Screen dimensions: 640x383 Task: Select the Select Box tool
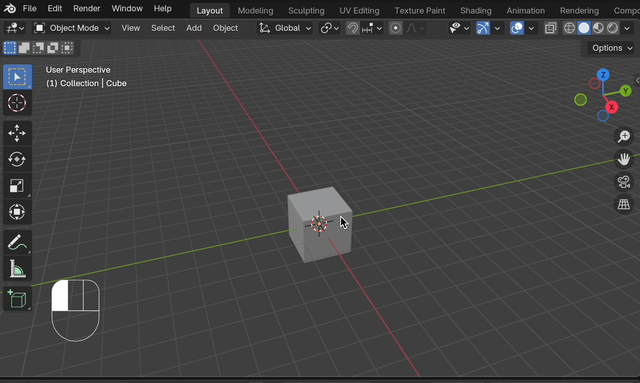(17, 77)
